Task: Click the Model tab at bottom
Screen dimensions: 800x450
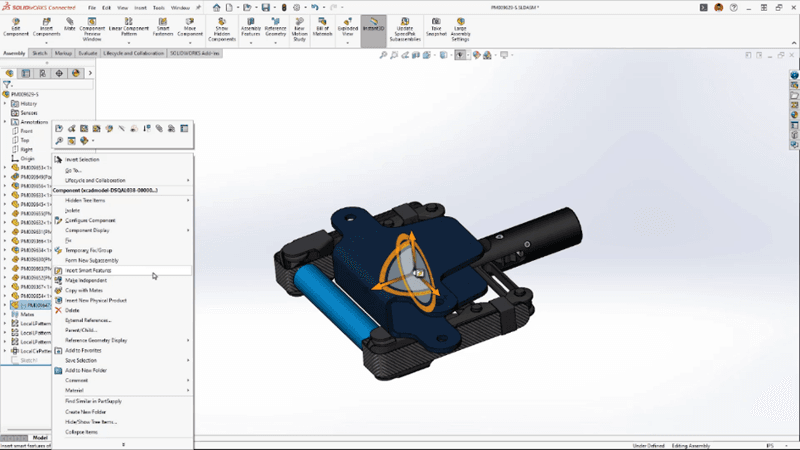Action: pyautogui.click(x=40, y=438)
